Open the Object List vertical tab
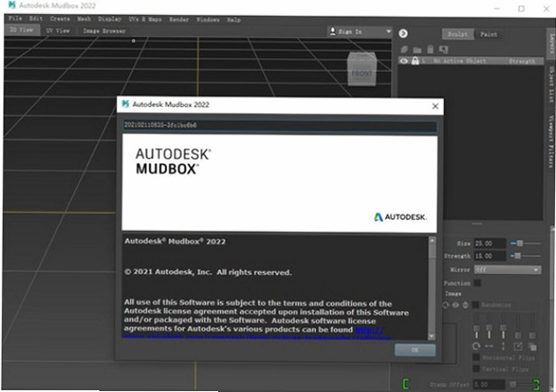Image resolution: width=556 pixels, height=392 pixels. 551,85
